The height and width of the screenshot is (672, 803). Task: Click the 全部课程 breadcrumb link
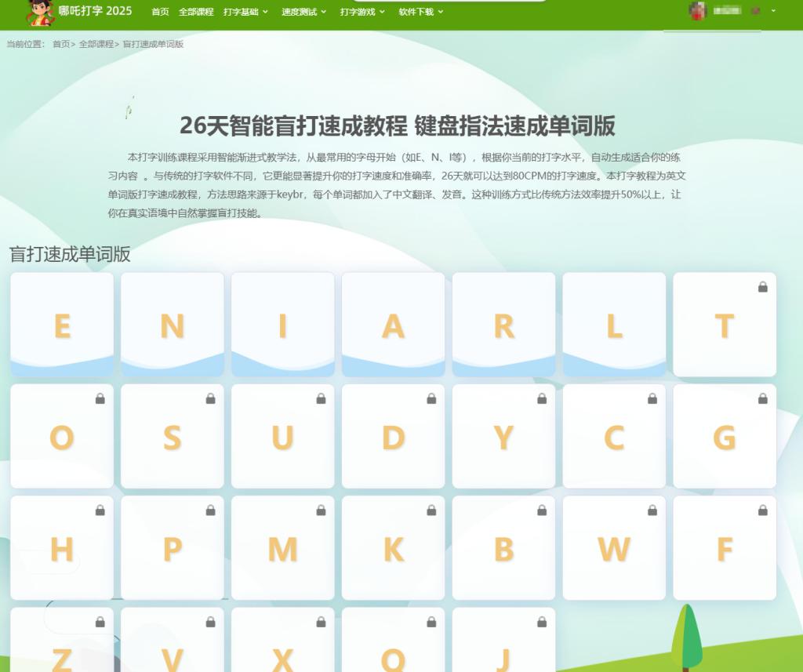click(96, 44)
